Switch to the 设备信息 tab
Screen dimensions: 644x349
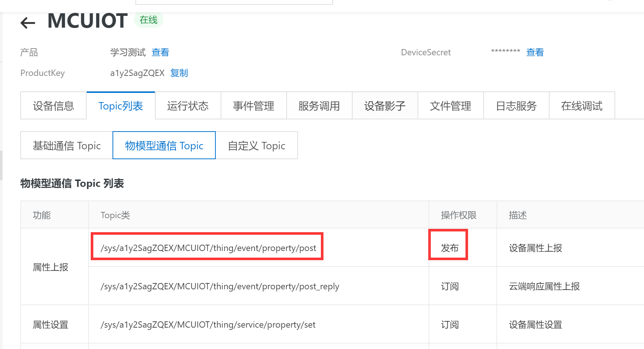tap(53, 106)
